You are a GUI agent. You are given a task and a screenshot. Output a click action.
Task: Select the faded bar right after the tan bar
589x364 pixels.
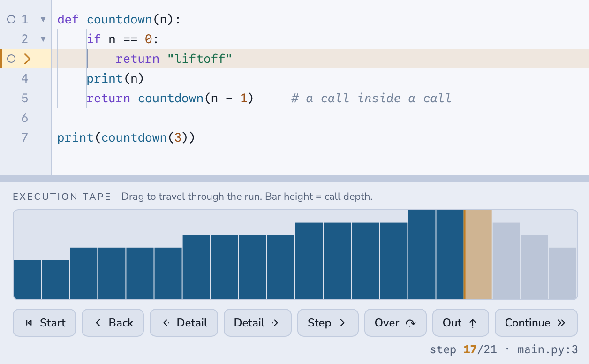click(x=506, y=261)
